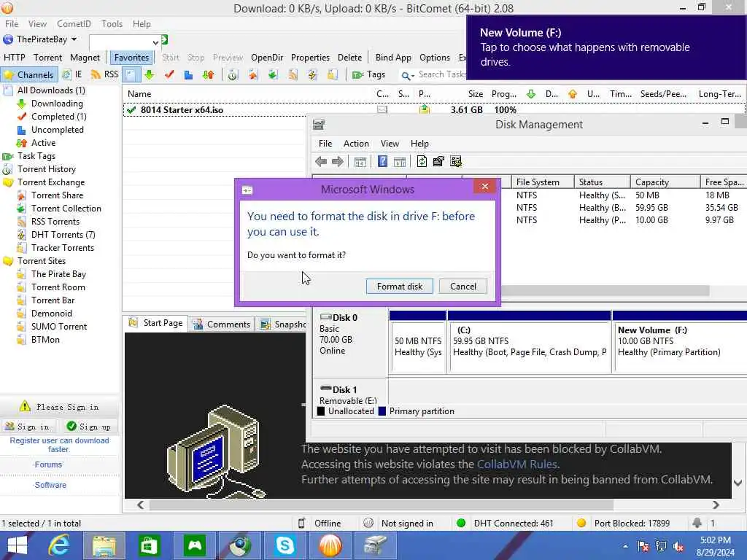The image size is (747, 560).
Task: Click the Tracker Torrents toolbar icon
Action: pyautogui.click(x=333, y=75)
